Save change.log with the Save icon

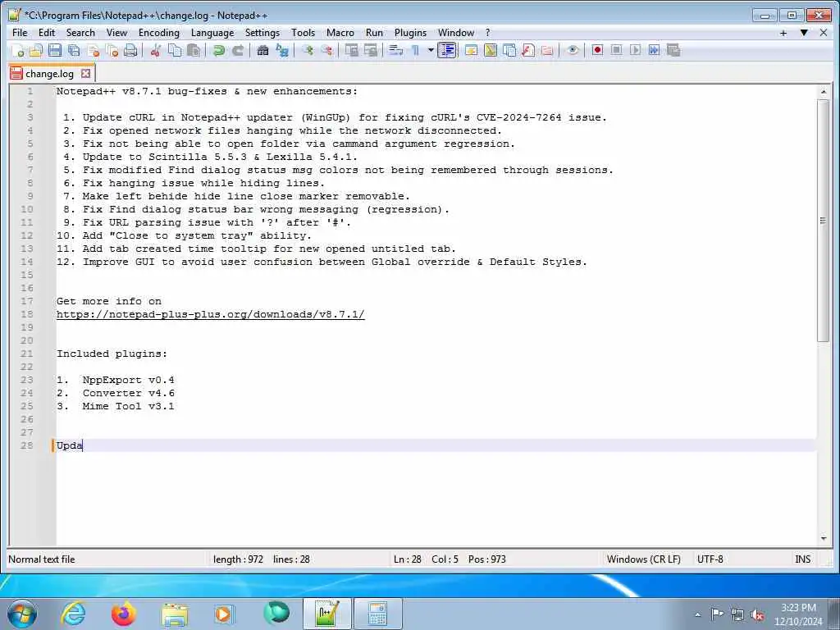pos(55,50)
